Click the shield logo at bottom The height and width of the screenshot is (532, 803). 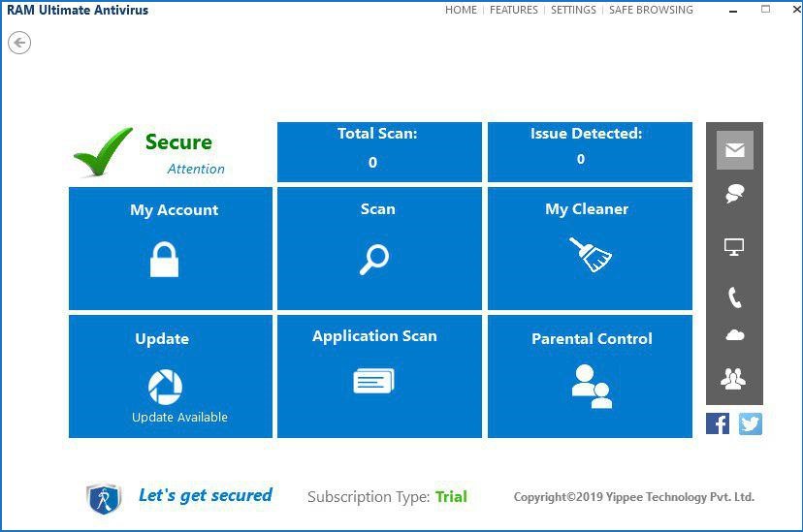coord(104,498)
